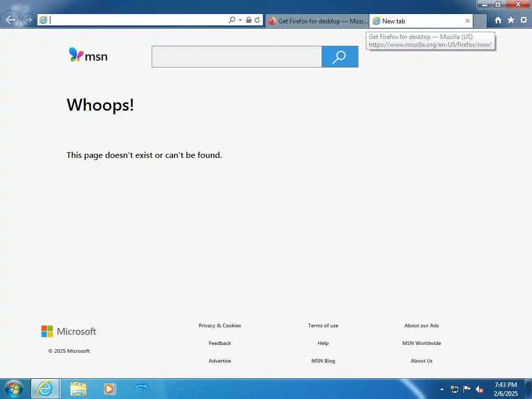Open the About Us link

421,361
